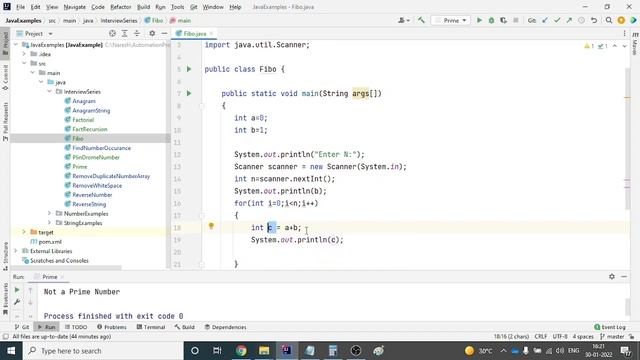Open the Terminal tool window
The height and width of the screenshot is (360, 640).
[151, 327]
